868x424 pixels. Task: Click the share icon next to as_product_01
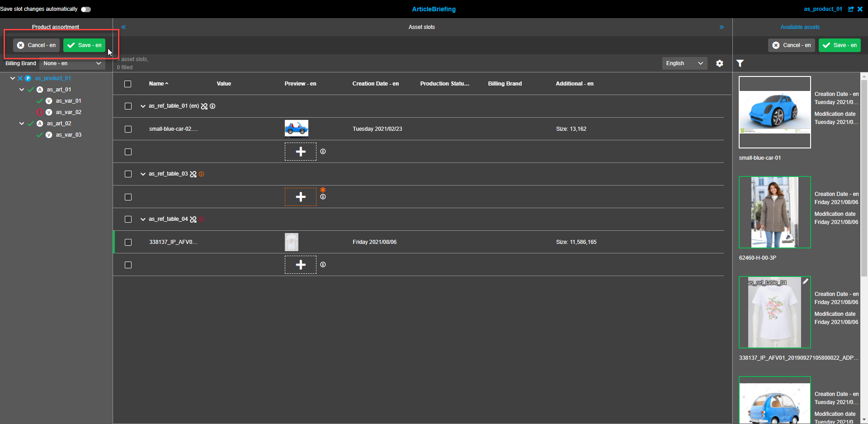tap(852, 9)
